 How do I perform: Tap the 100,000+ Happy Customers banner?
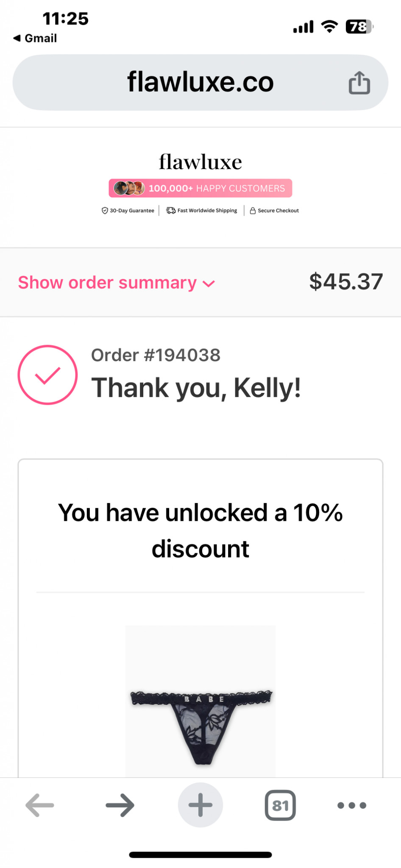(x=200, y=188)
